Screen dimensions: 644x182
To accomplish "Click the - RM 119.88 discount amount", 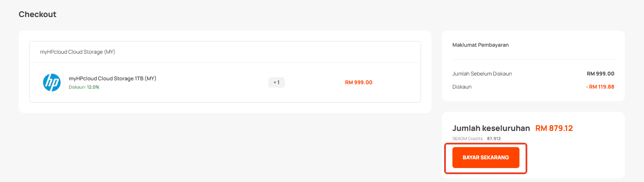I will (600, 87).
